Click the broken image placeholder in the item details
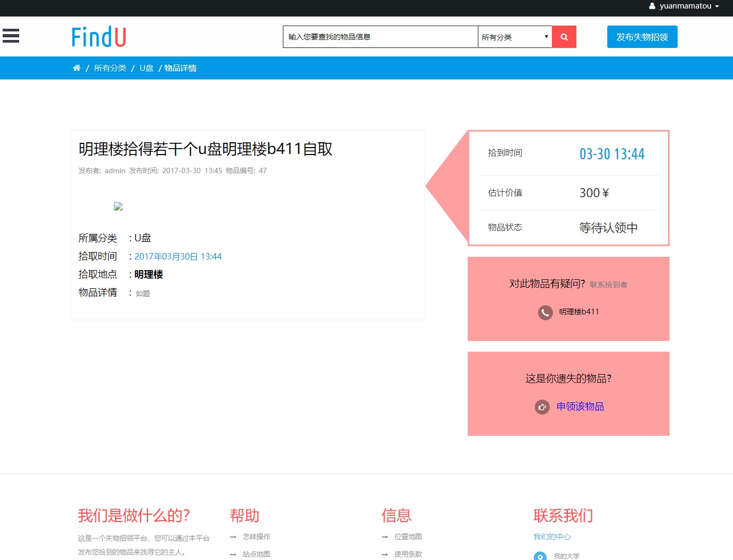 click(118, 206)
